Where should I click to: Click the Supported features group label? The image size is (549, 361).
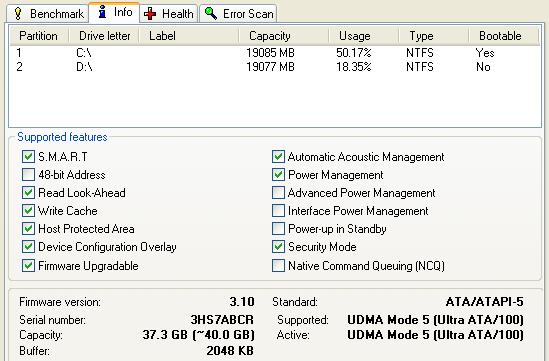(62, 137)
